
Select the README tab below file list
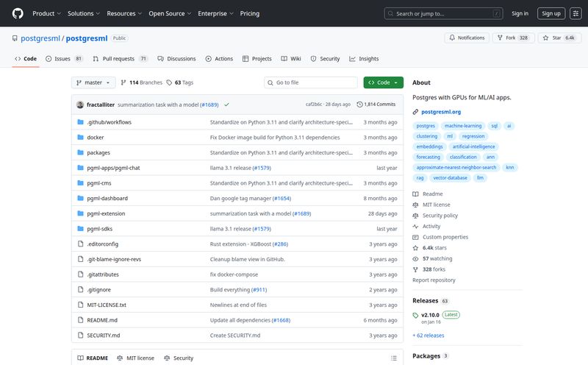coord(93,358)
